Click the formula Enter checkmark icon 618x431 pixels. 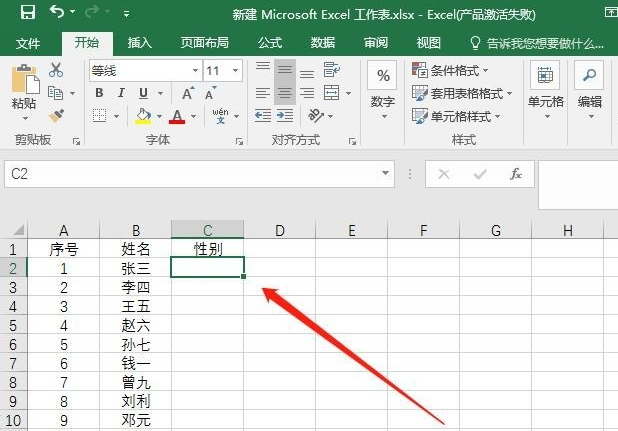(480, 174)
